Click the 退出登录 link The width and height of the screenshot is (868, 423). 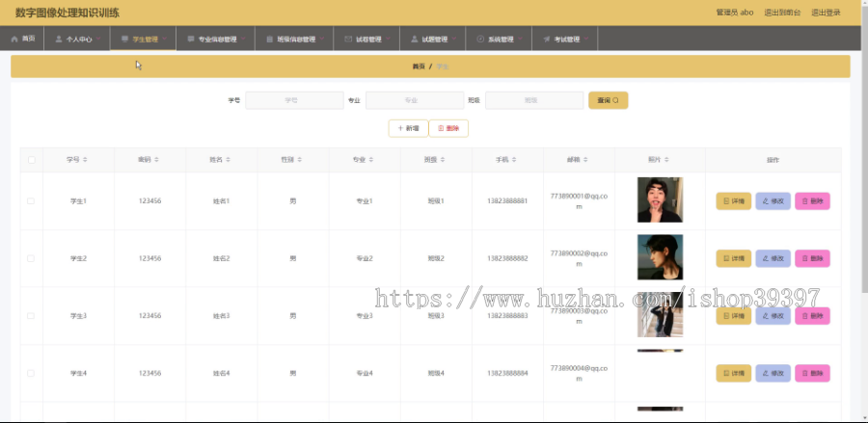pyautogui.click(x=826, y=13)
